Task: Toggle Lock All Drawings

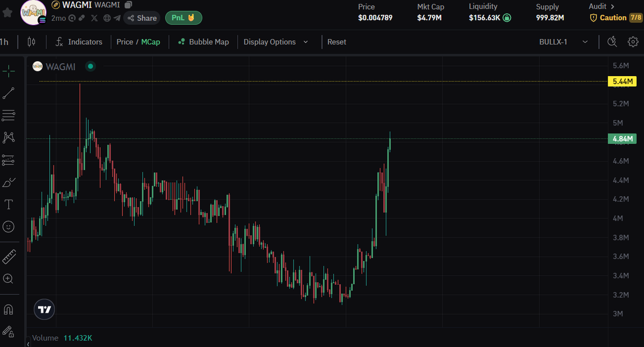Action: (x=9, y=331)
